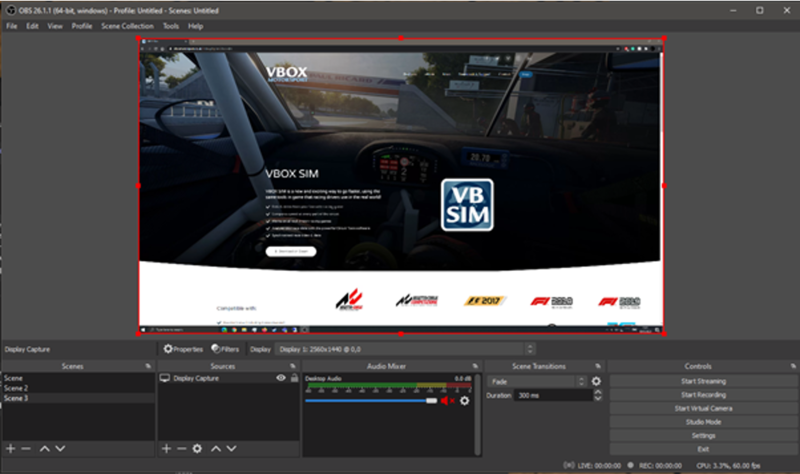Toggle Display Capture visibility eye
Image resolution: width=800 pixels, height=474 pixels.
[x=281, y=378]
